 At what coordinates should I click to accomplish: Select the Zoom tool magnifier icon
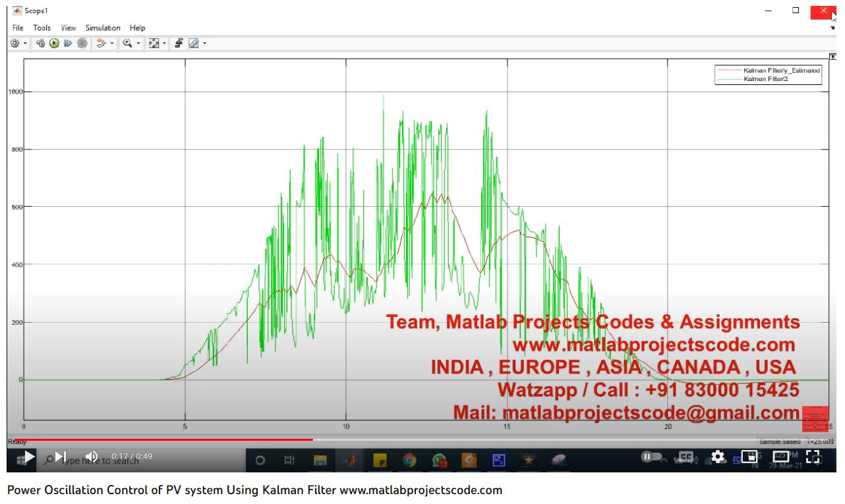click(x=127, y=43)
